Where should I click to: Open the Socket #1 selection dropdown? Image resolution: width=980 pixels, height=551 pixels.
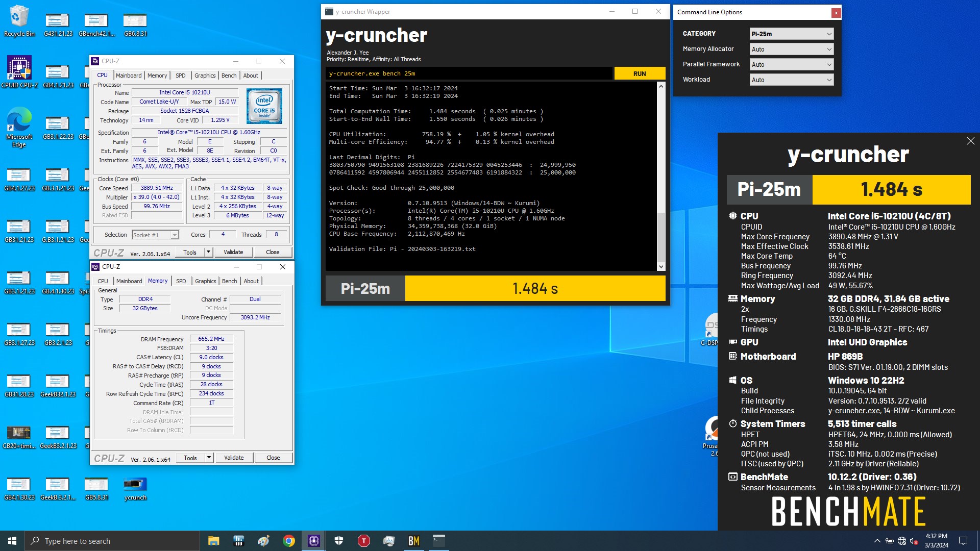[x=155, y=235]
